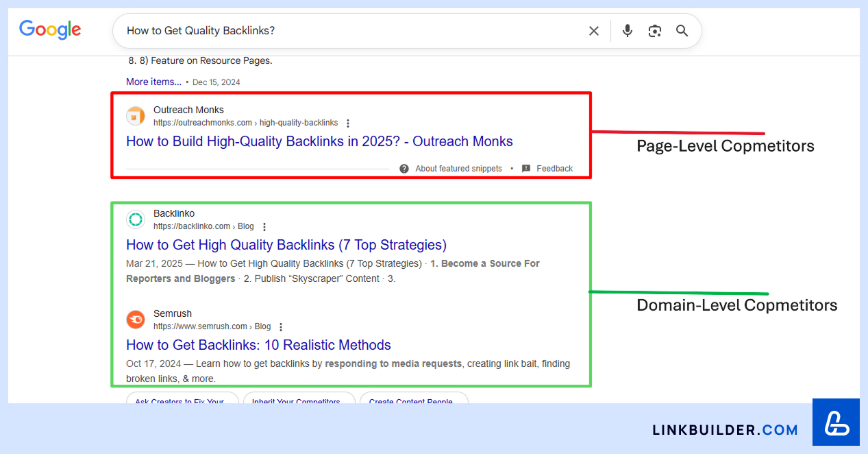
Task: Open 'How to Get High Quality Backlinks (7 Top Strategies)'
Action: [x=286, y=245]
